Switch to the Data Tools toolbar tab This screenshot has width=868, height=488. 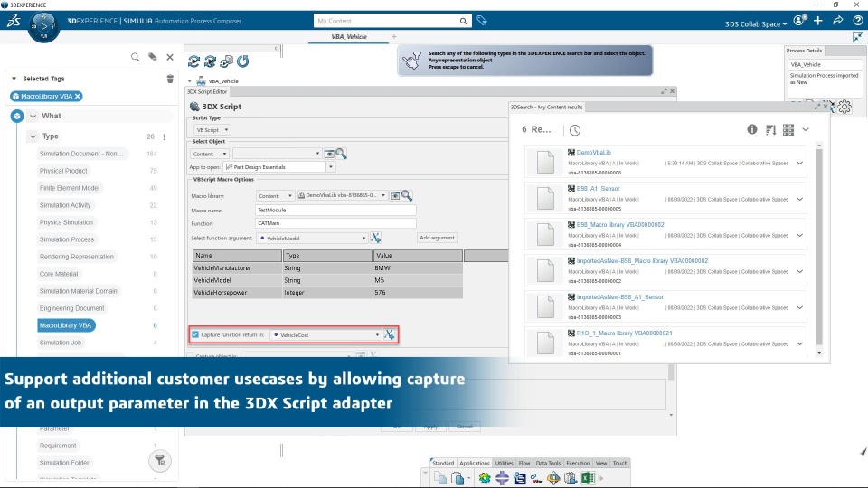tap(548, 463)
